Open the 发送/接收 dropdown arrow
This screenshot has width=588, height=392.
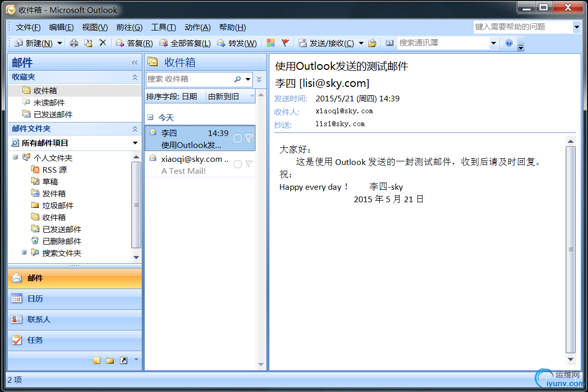[361, 43]
